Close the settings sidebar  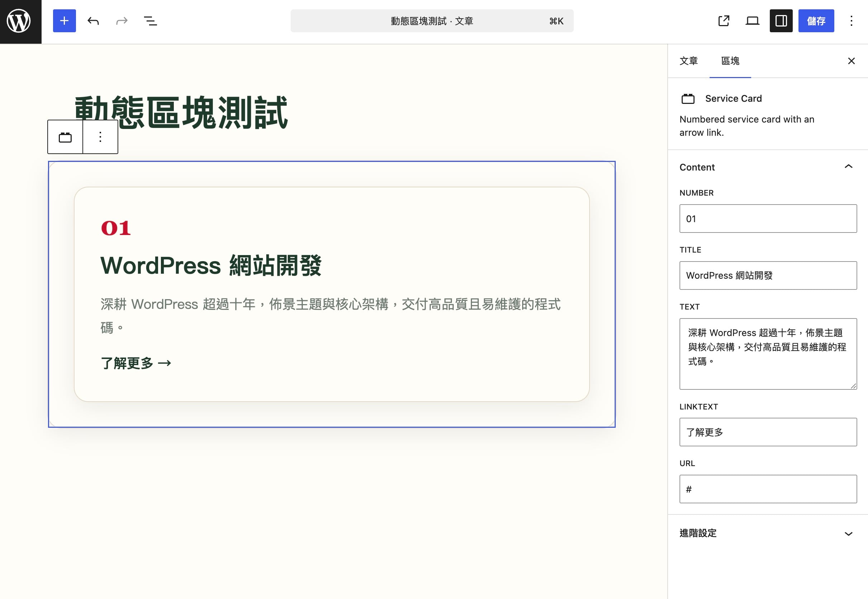[852, 61]
